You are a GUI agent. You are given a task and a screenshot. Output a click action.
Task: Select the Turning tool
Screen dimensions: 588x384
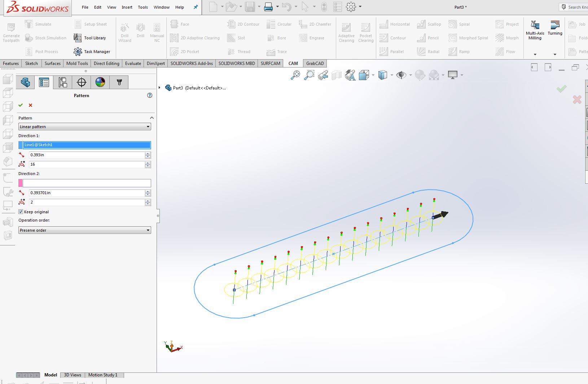pyautogui.click(x=555, y=28)
